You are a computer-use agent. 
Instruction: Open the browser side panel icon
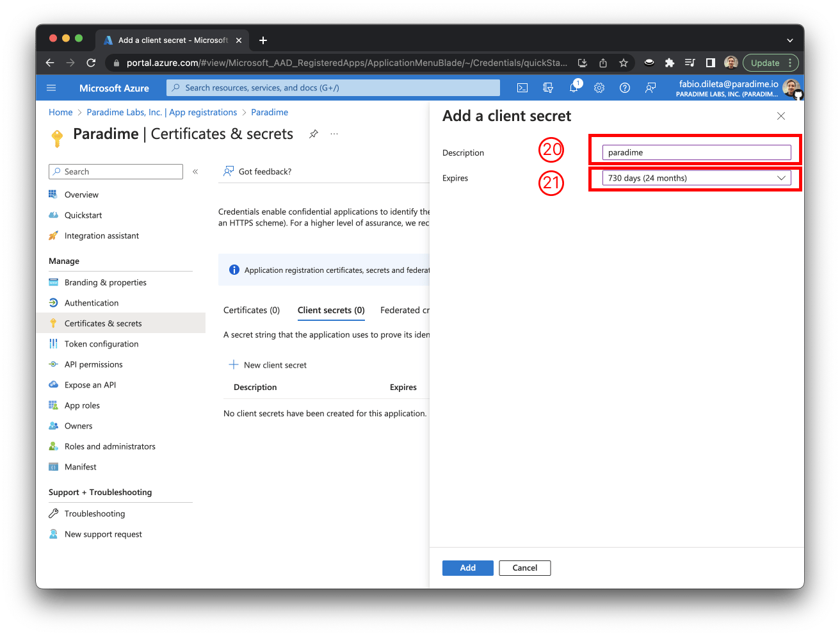click(x=711, y=63)
